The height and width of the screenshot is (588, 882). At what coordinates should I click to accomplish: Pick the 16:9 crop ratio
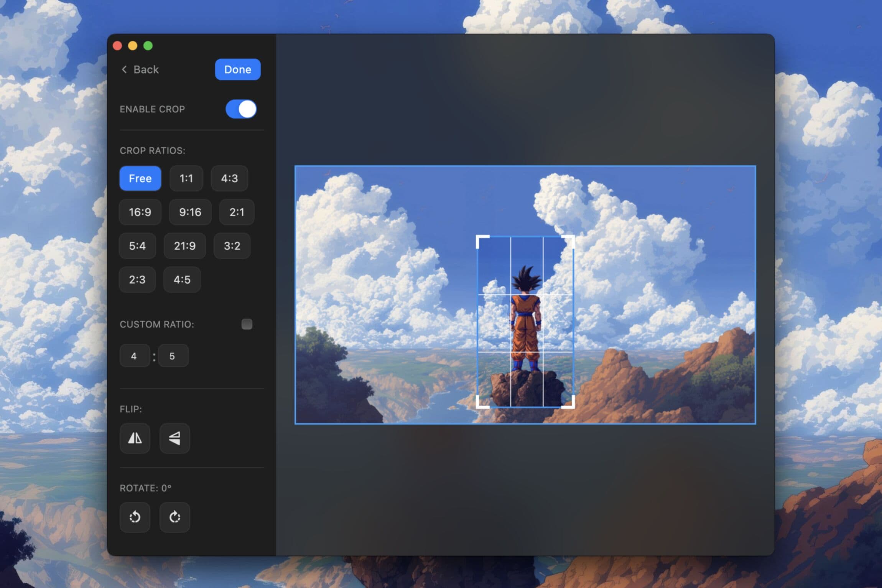[140, 212]
